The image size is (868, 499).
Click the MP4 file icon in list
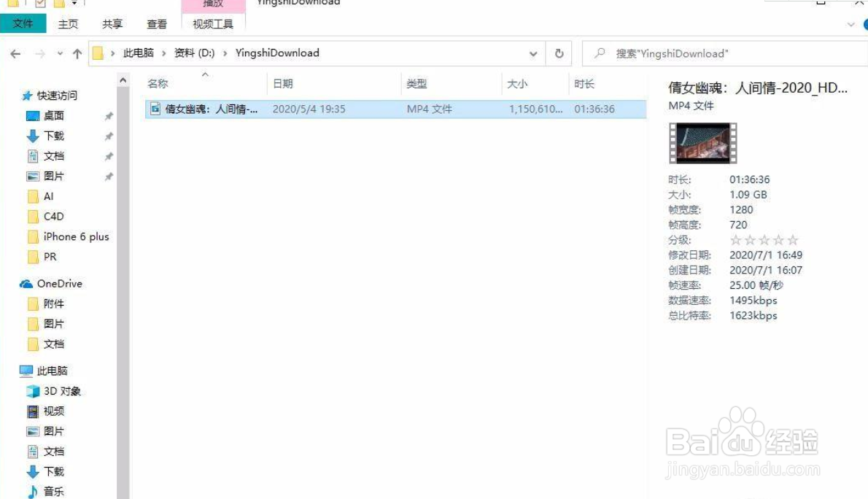coord(155,109)
